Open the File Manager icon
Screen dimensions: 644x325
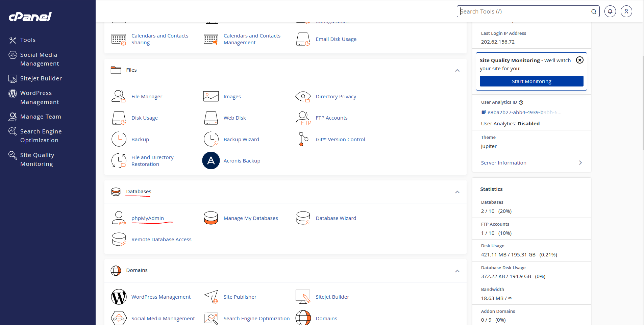pos(119,97)
